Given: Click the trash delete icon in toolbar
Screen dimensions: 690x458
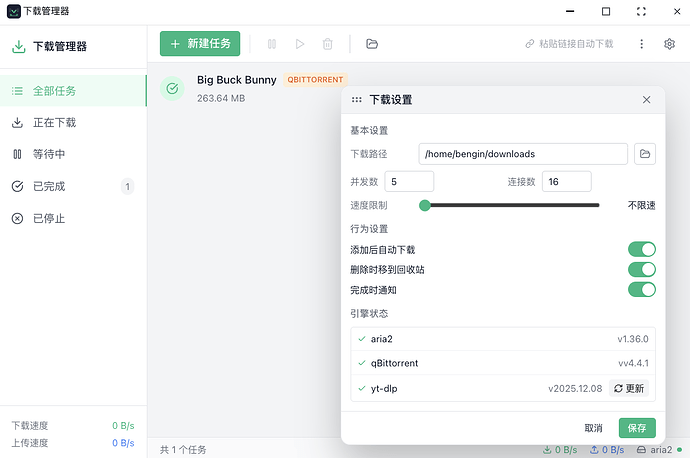Looking at the screenshot, I should point(328,44).
